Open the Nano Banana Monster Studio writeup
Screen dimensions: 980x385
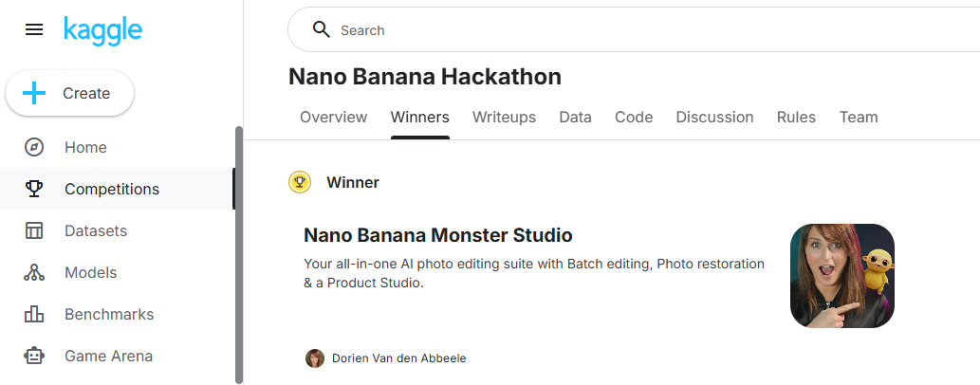coord(437,235)
